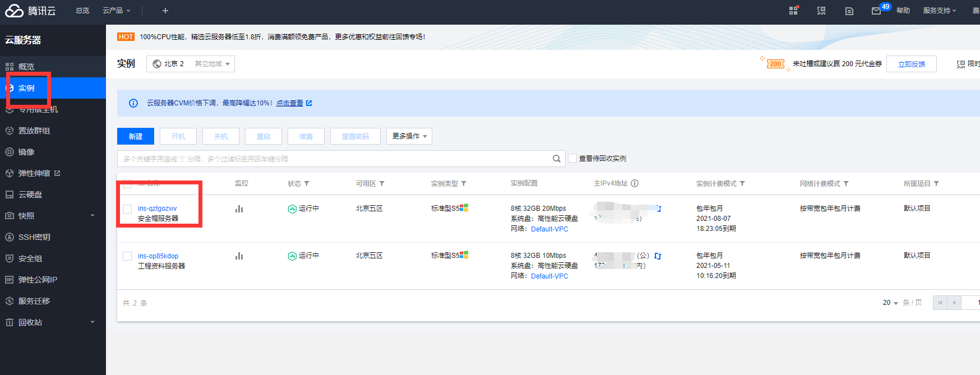Click the 重置密码 button
The height and width of the screenshot is (375, 980).
click(x=355, y=136)
